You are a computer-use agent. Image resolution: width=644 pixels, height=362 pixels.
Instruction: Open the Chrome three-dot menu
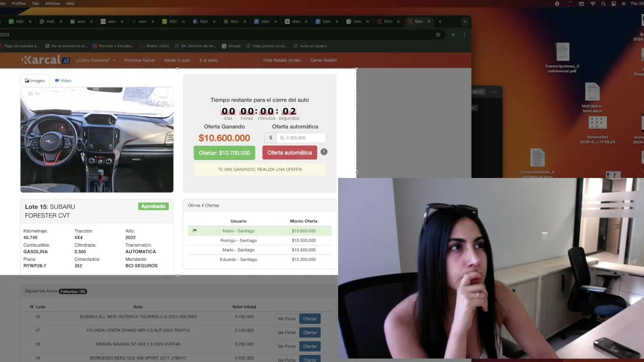tap(464, 35)
